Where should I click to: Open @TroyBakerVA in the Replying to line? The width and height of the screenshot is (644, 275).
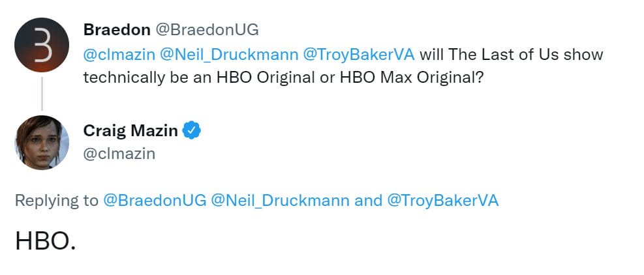443,200
